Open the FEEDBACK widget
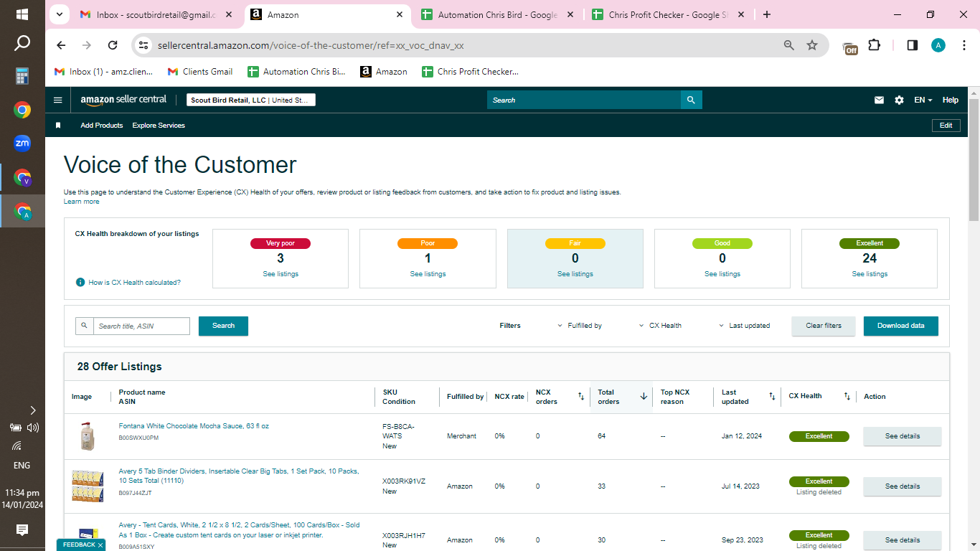 pyautogui.click(x=79, y=545)
